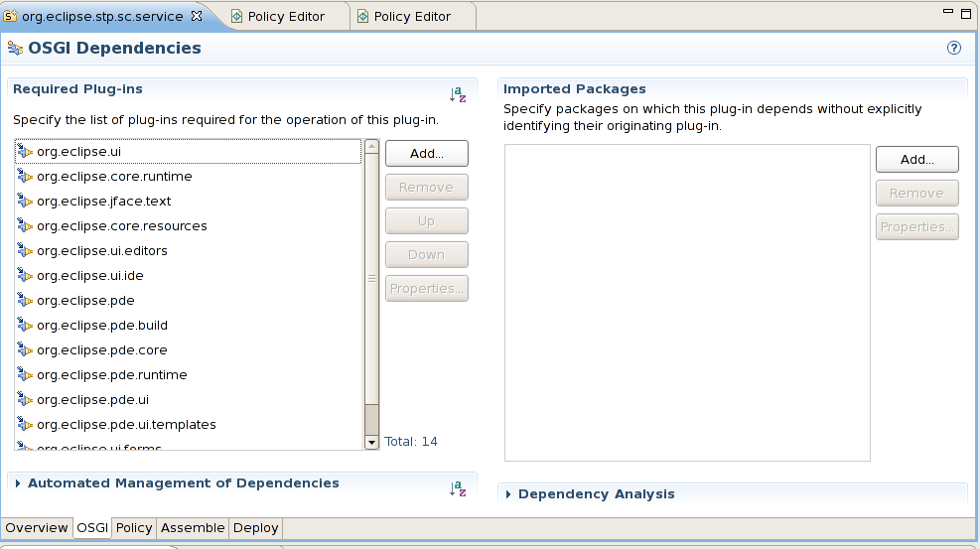Open the help icon for OSGI Dependencies
This screenshot has width=980, height=549.
tap(954, 48)
